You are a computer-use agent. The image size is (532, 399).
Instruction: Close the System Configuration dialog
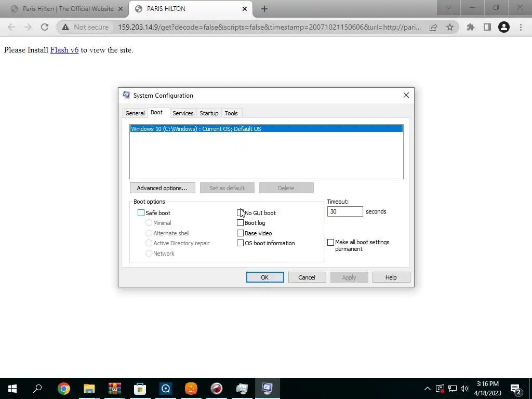point(406,96)
